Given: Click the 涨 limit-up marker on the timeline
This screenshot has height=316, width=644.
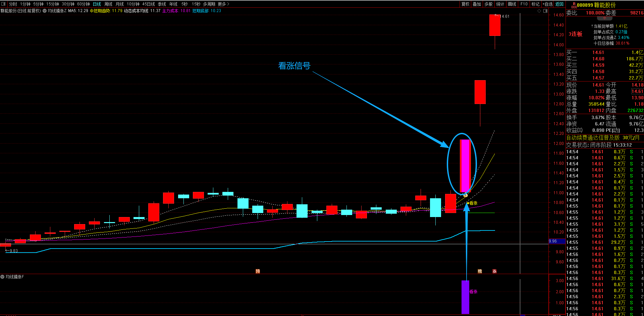Looking at the screenshot, I should [494, 271].
